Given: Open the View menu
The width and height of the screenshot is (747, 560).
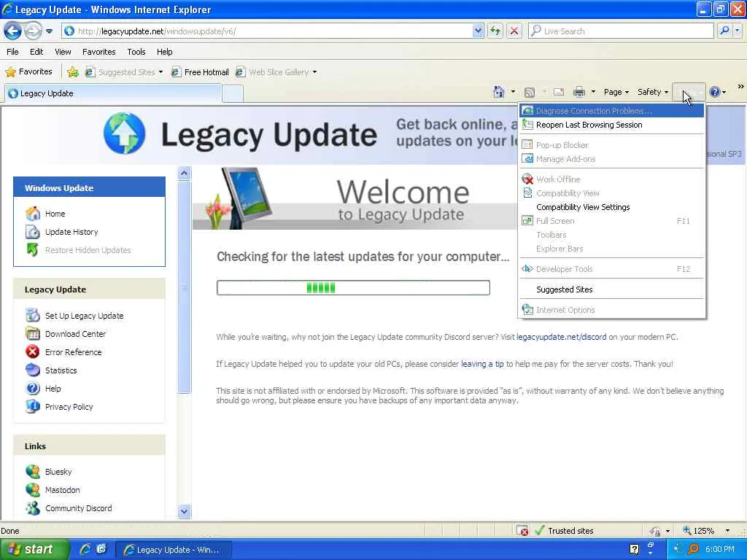Looking at the screenshot, I should pos(63,52).
